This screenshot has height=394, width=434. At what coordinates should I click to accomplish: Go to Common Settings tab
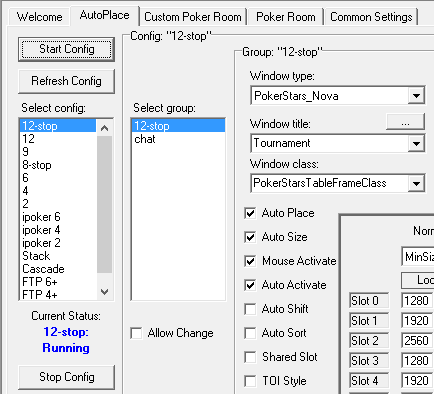pos(371,17)
